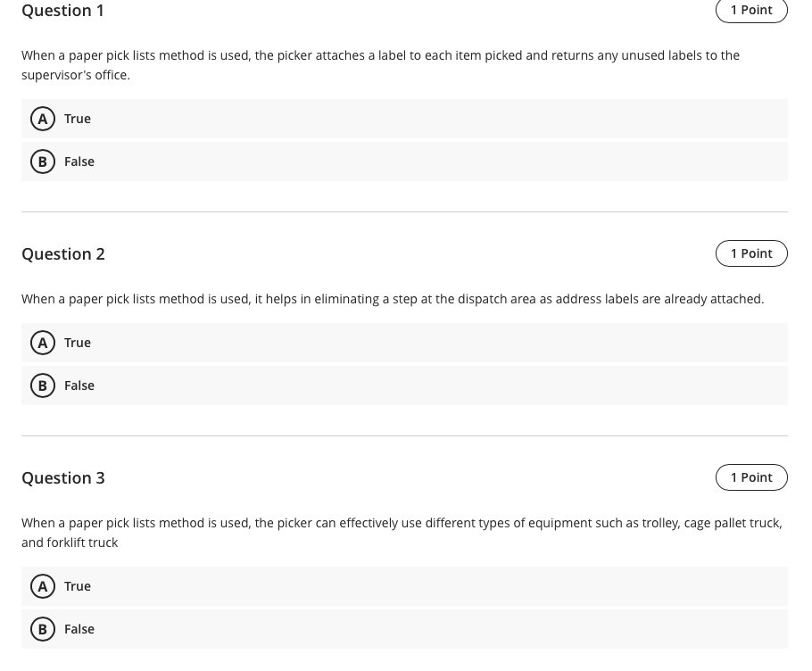The width and height of the screenshot is (812, 671).
Task: Click the False answer row under Question 2
Action: tap(404, 385)
